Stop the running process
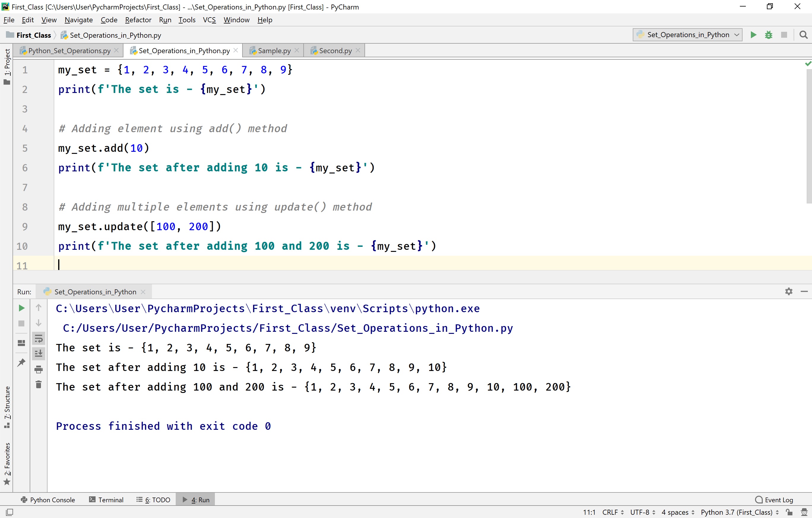The image size is (812, 518). pos(784,35)
